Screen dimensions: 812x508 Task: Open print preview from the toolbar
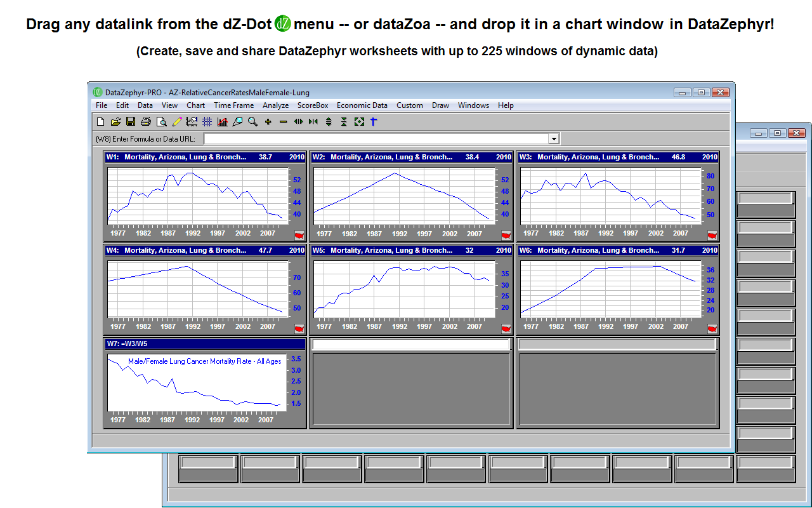161,122
